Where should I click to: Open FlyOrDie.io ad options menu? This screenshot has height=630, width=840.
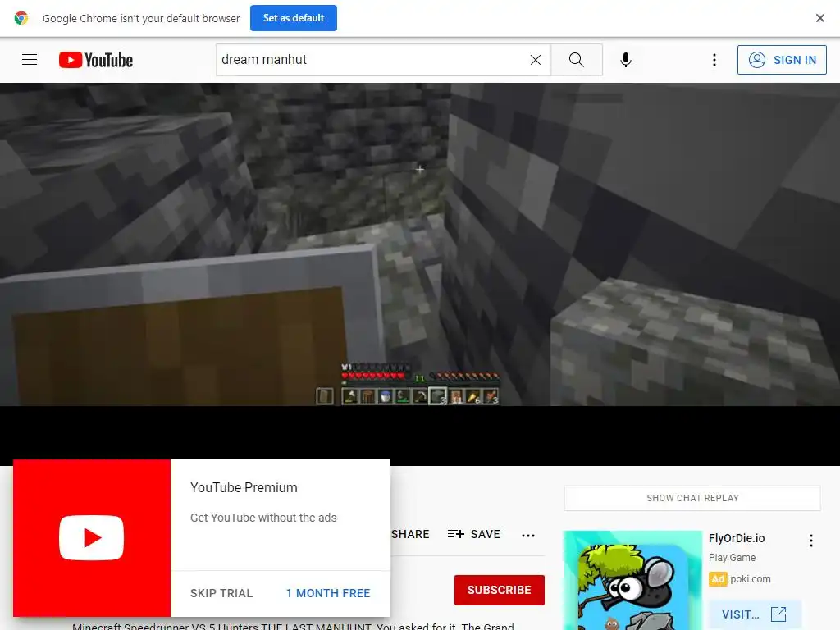(x=811, y=541)
